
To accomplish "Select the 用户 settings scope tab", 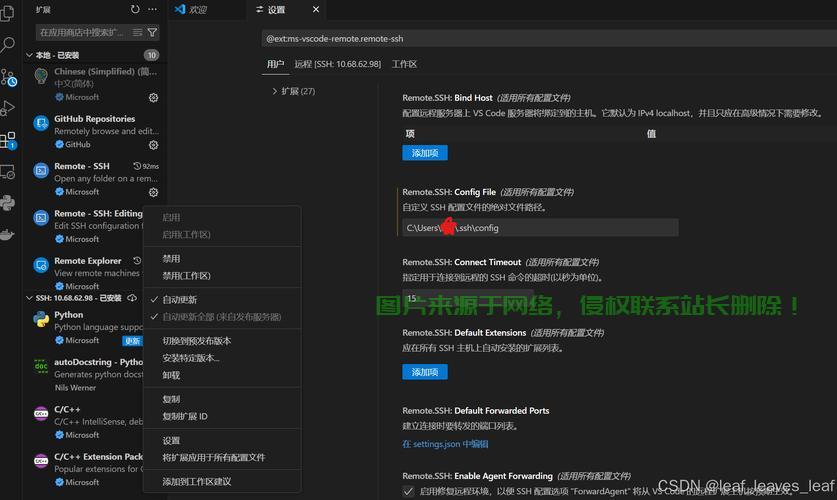I will tap(275, 64).
